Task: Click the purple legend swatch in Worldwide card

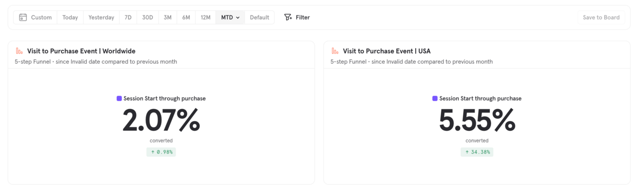Action: click(x=119, y=98)
